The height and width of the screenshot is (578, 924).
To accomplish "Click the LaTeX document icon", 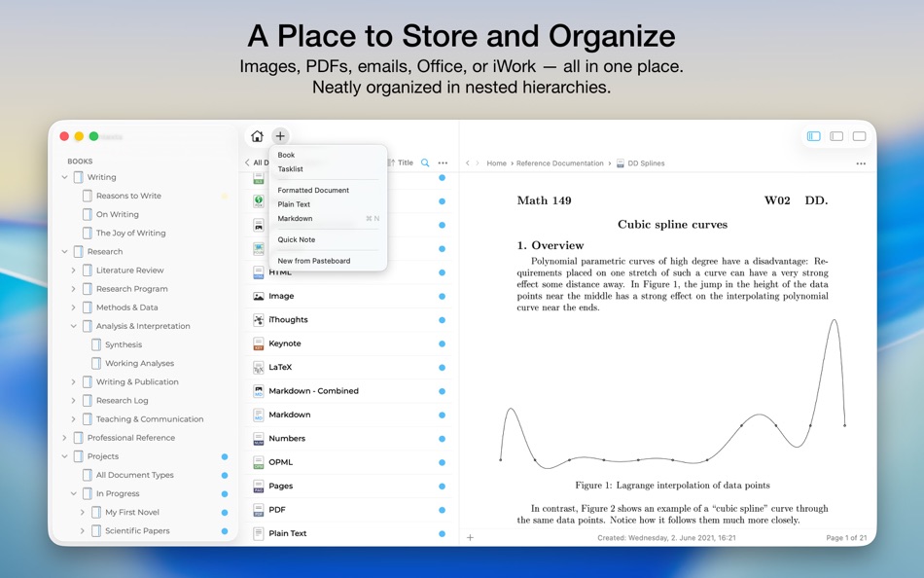I will tap(261, 367).
